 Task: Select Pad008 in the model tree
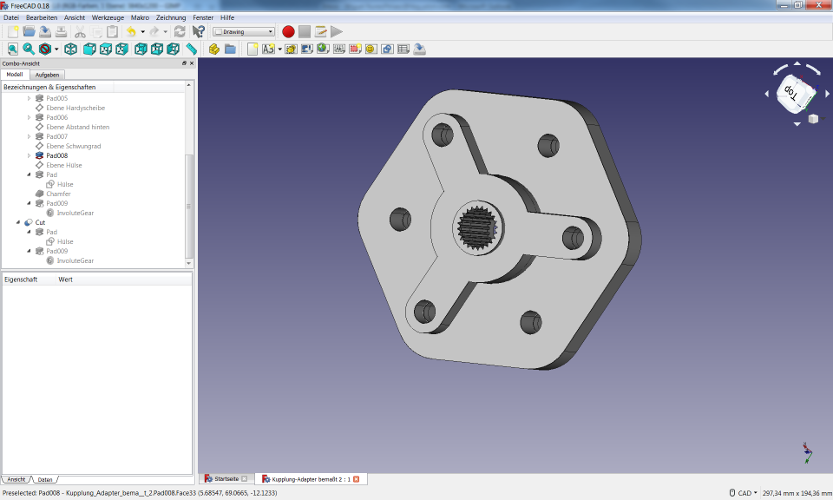coord(57,156)
